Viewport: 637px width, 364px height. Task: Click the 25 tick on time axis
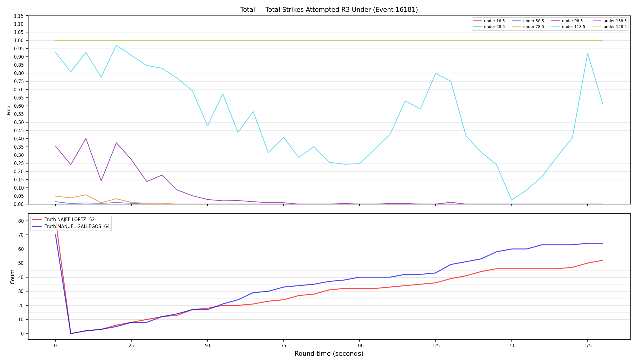click(131, 345)
